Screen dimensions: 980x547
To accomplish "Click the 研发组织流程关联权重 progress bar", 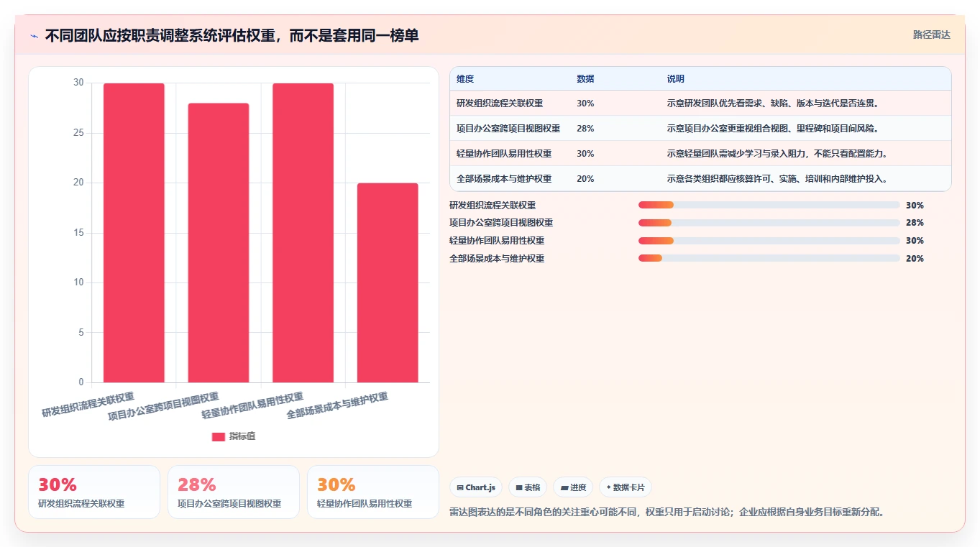I will [x=769, y=205].
